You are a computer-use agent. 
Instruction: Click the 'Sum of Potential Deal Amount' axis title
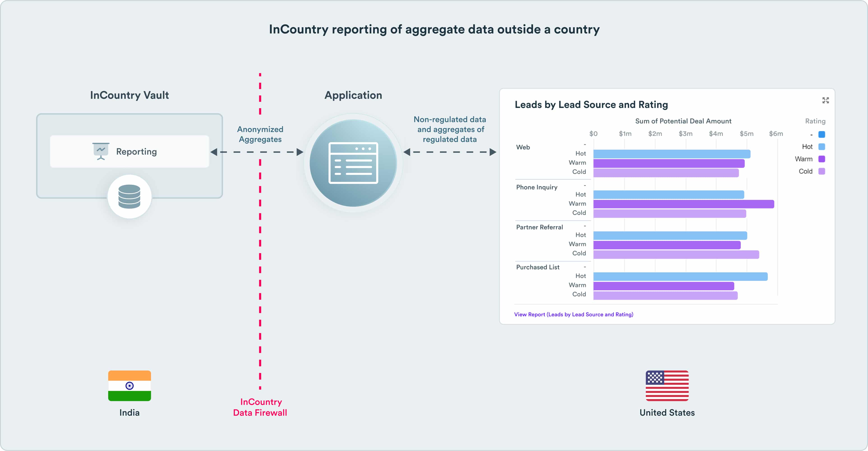pyautogui.click(x=683, y=121)
